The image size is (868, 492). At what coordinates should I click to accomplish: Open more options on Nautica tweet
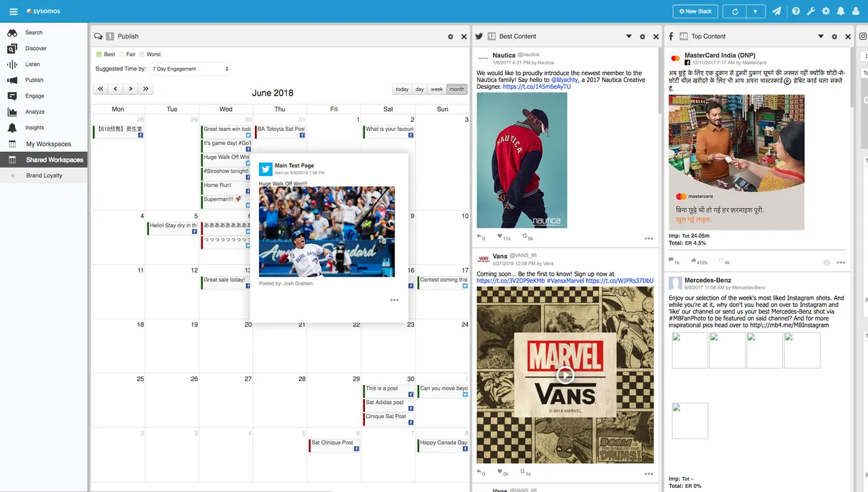coord(649,239)
